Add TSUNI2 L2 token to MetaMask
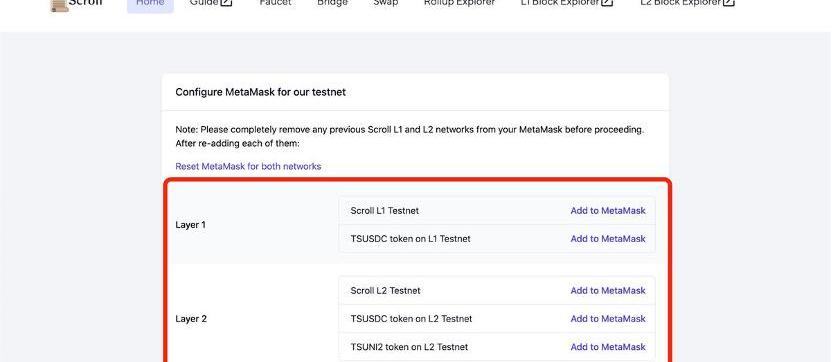Screen dimensions: 832x362 [x=608, y=347]
